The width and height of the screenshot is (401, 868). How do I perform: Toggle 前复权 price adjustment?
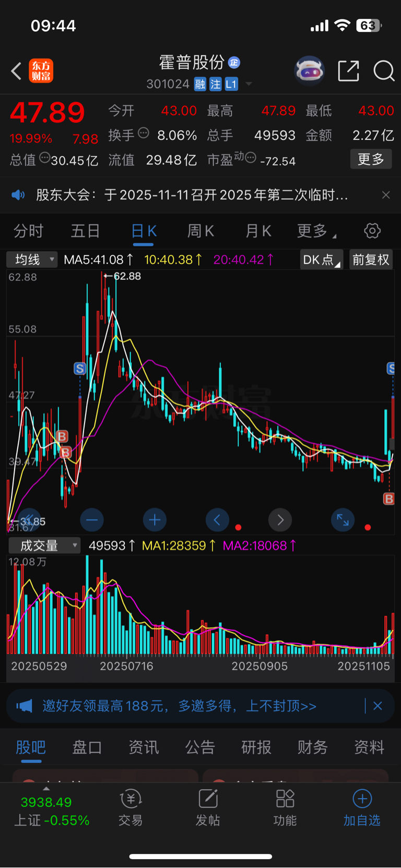point(371,259)
